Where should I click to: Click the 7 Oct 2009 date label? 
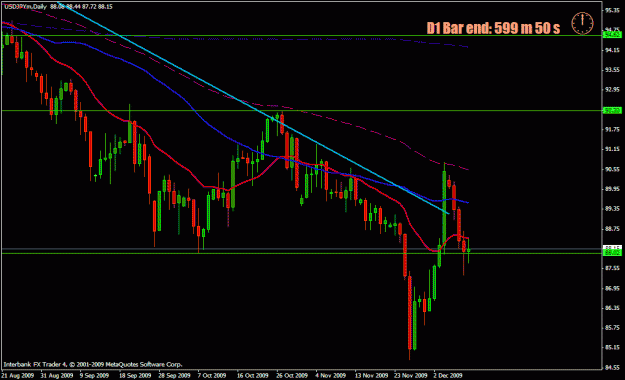tap(212, 375)
